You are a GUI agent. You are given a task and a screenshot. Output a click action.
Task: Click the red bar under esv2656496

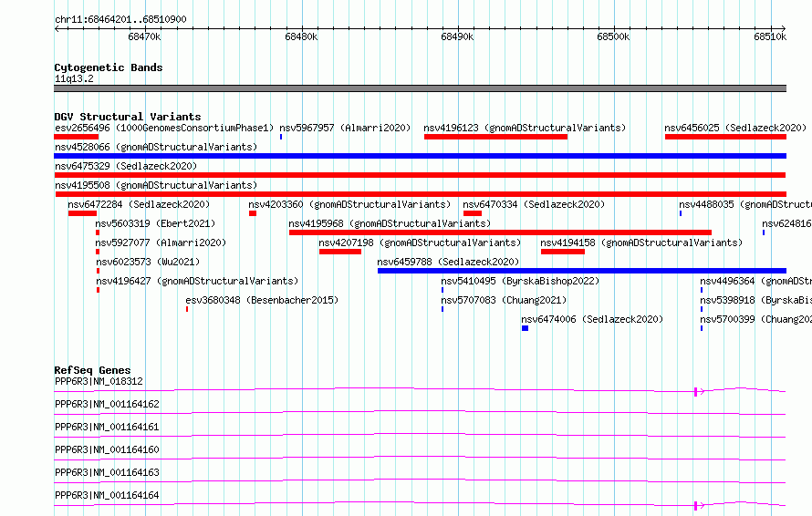76,137
